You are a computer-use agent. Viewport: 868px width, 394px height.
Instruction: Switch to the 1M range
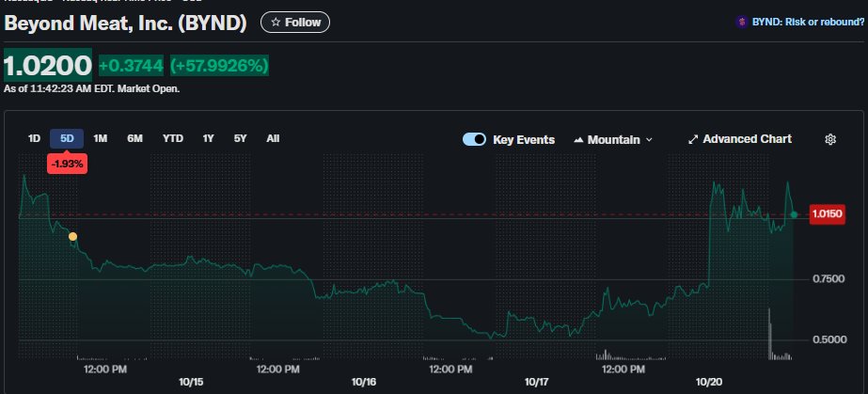(x=101, y=138)
